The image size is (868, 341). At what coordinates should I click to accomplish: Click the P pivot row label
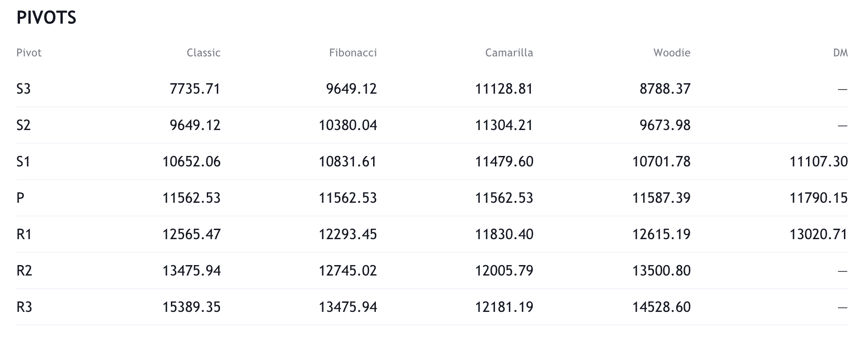(20, 198)
